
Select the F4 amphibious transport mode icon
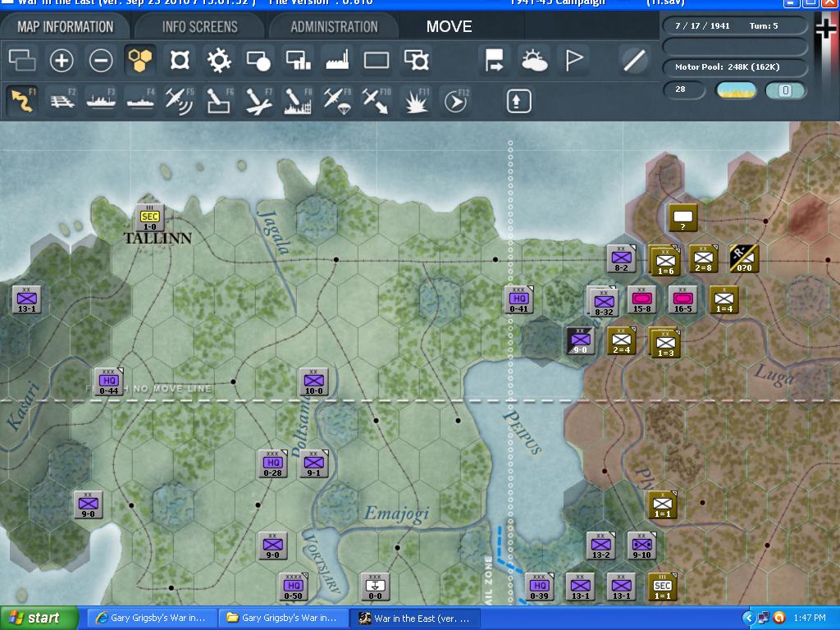[140, 100]
